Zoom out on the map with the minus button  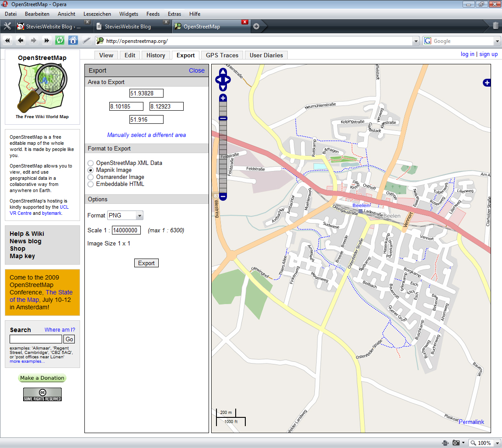click(223, 196)
